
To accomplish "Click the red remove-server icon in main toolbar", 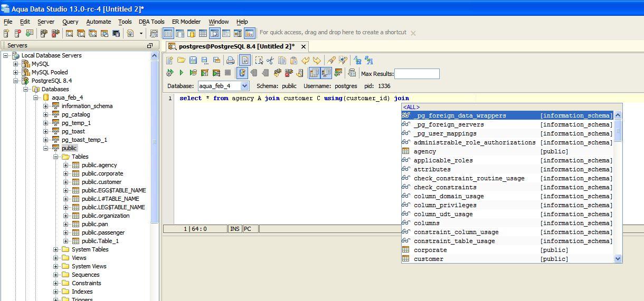I will coord(17,33).
